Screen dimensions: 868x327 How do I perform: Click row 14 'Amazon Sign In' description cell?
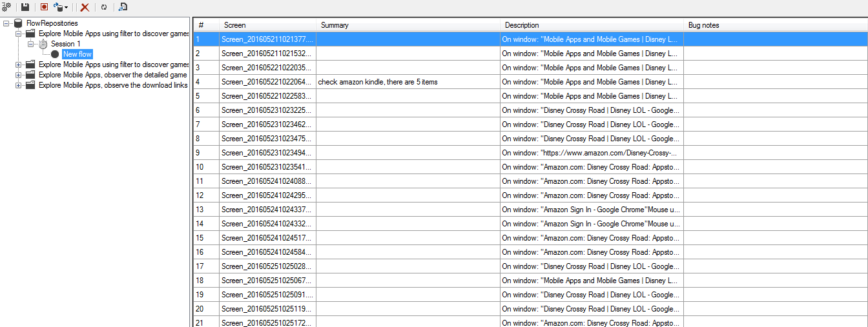coord(592,224)
